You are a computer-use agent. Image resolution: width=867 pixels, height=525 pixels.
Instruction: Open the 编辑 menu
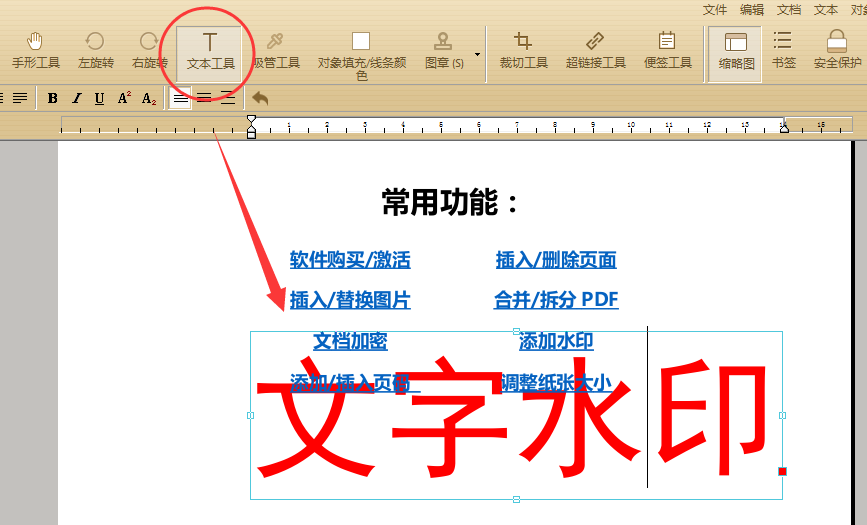751,10
